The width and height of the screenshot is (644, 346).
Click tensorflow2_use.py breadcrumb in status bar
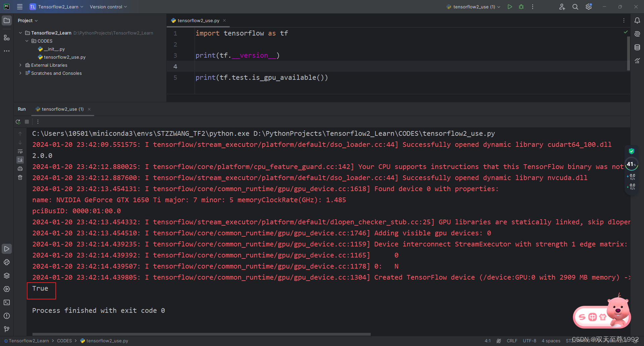pos(104,341)
